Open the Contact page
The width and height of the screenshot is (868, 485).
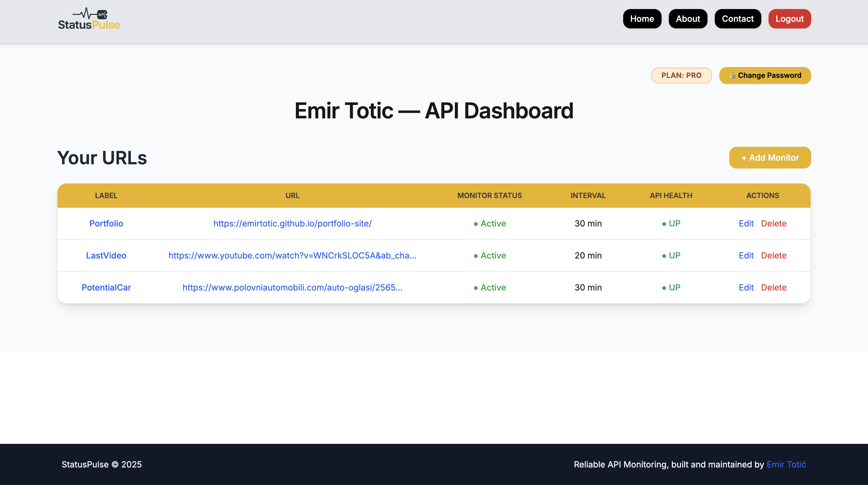tap(738, 19)
